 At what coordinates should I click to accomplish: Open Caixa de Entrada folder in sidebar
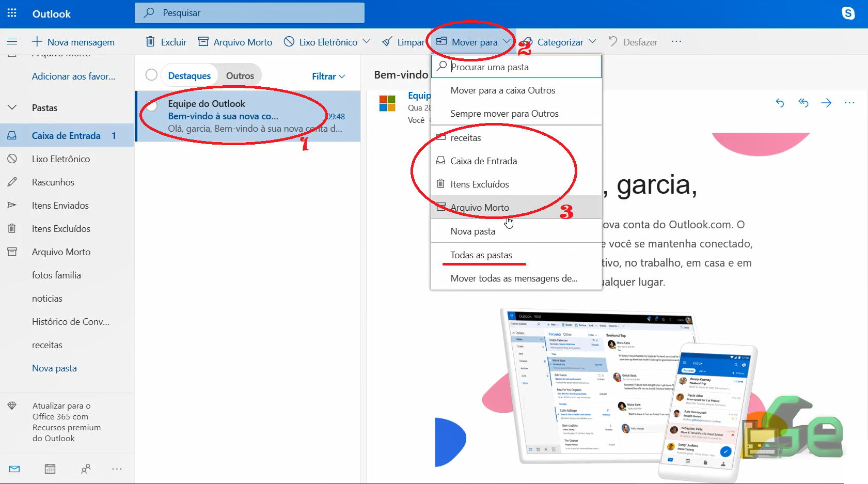click(67, 135)
